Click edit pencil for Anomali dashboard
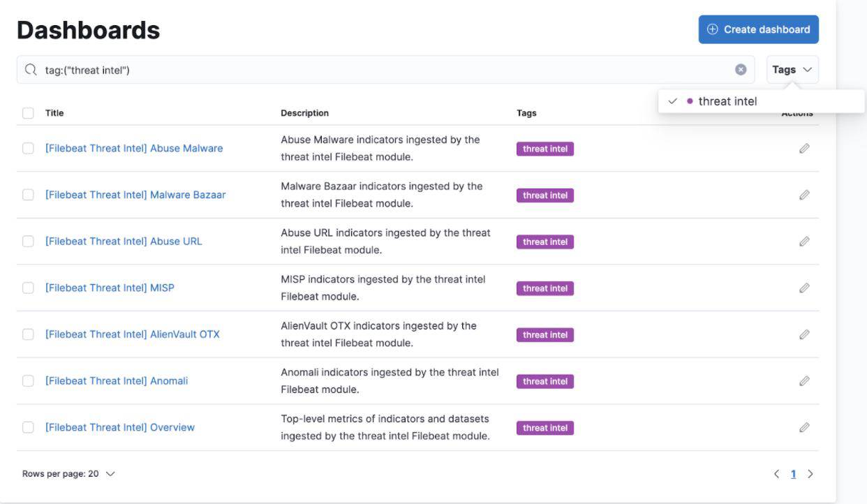Image resolution: width=867 pixels, height=504 pixels. (x=804, y=381)
